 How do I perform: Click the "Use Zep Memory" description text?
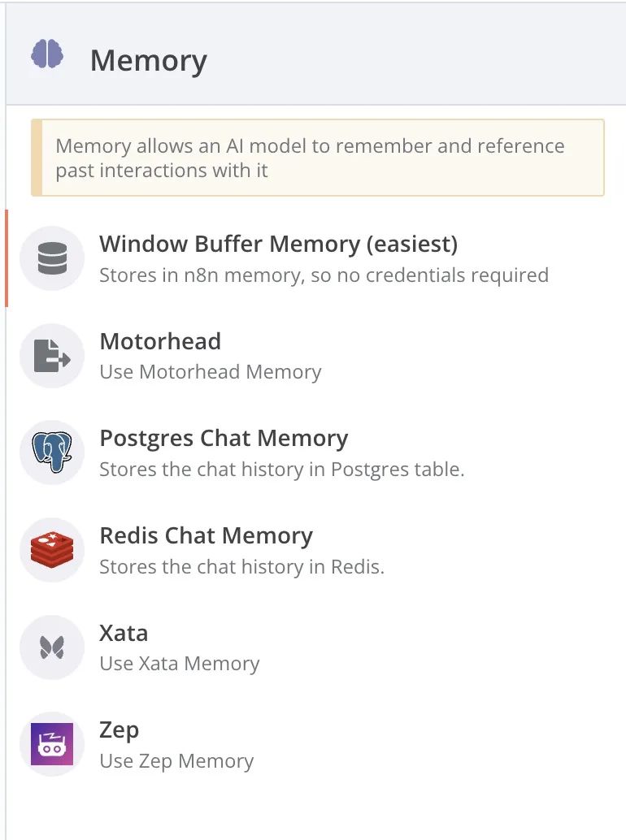[176, 761]
